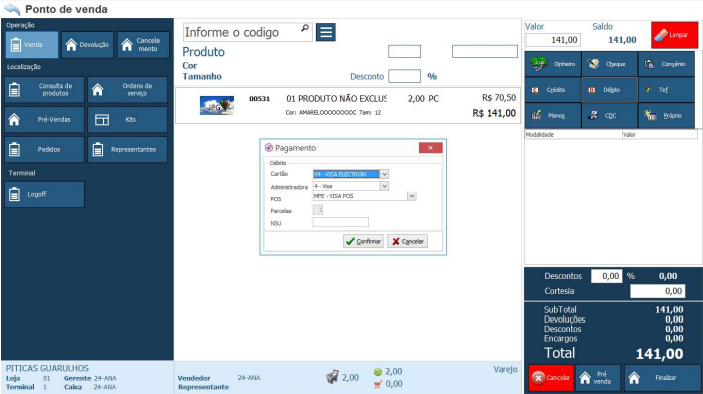Click the search magnifier in code field
This screenshot has height=394, width=703.
[x=305, y=28]
